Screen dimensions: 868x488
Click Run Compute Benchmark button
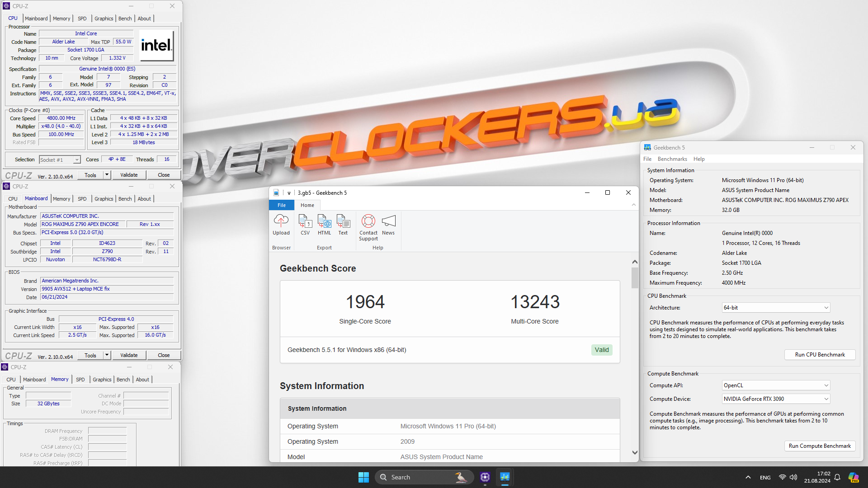click(820, 446)
